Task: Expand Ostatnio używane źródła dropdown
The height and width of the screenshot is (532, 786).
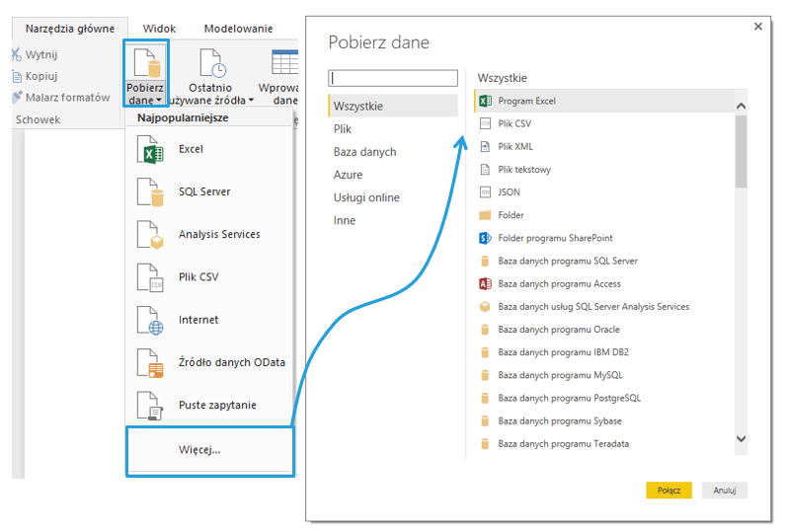Action: pyautogui.click(x=251, y=101)
